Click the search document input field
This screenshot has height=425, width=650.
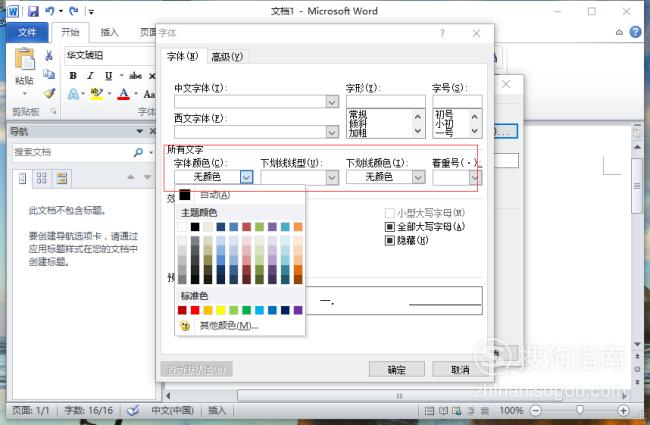point(72,152)
